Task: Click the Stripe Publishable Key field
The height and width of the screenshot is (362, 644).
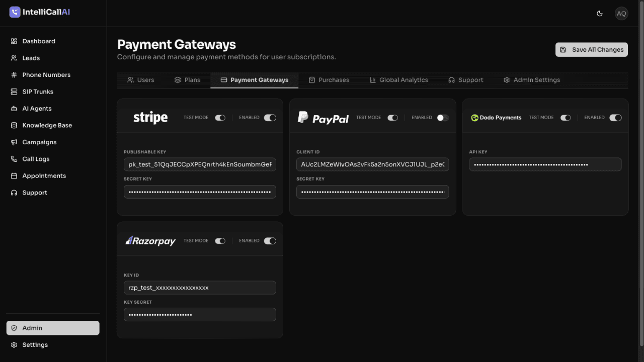Action: click(x=200, y=164)
